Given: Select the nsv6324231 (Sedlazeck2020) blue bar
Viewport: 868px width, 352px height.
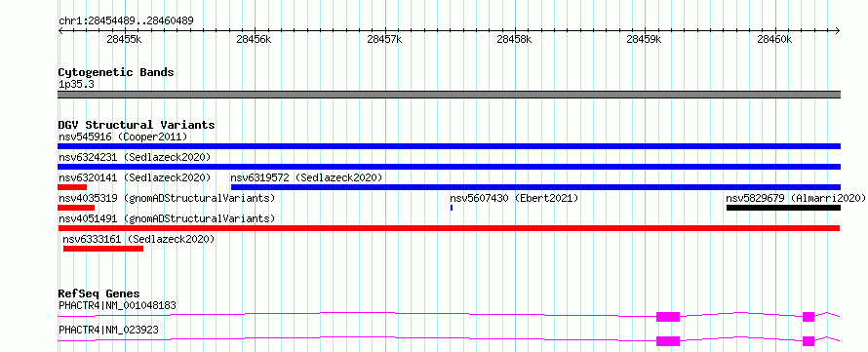Looking at the screenshot, I should [x=449, y=167].
